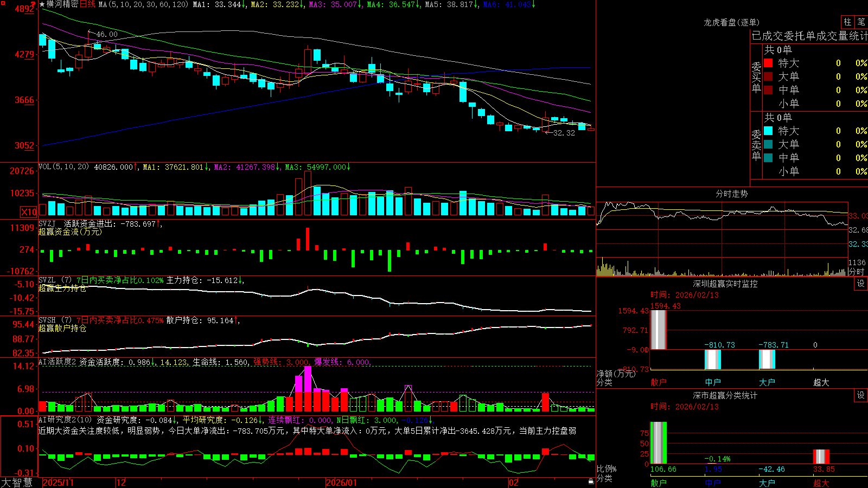Screen dimensions: 868x488
Task: Switch order view to 柱 bar mode
Action: (x=847, y=22)
